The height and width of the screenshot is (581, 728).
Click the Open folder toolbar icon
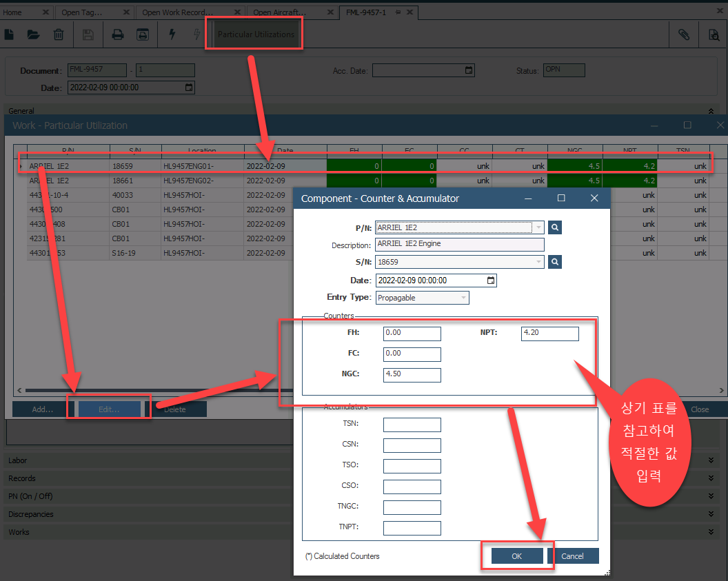[x=33, y=34]
